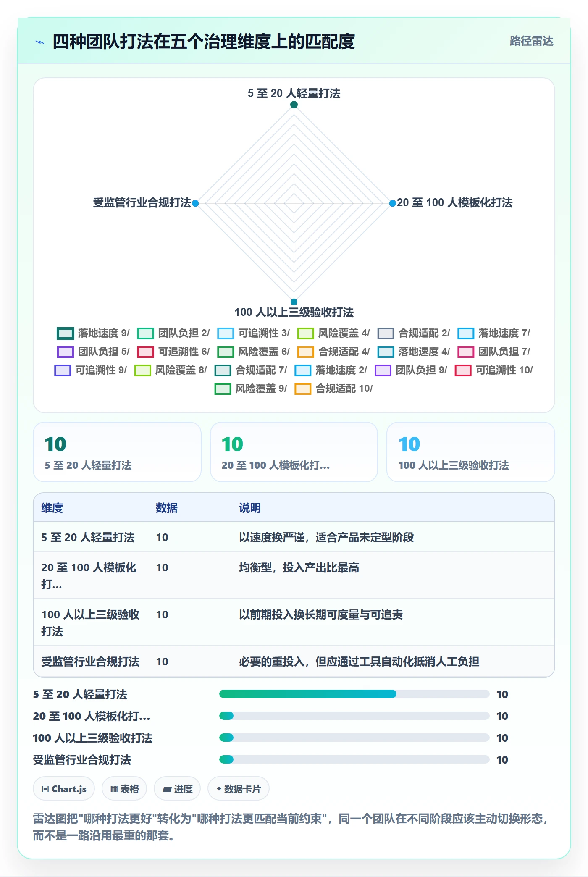Click the cell 以前期投入换长期可度量与可追责

[x=321, y=614]
